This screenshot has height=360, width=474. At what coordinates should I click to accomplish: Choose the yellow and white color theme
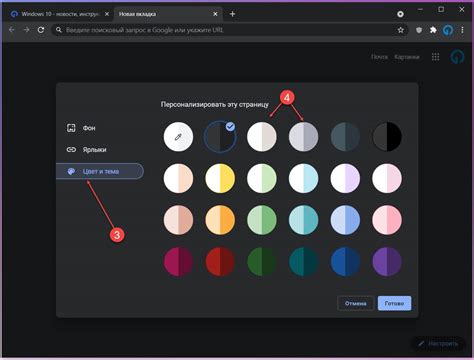tap(220, 178)
